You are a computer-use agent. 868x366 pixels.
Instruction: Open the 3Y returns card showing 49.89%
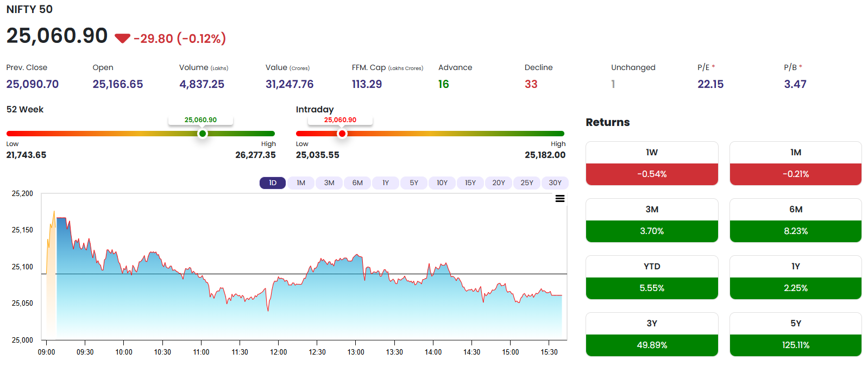click(x=652, y=335)
